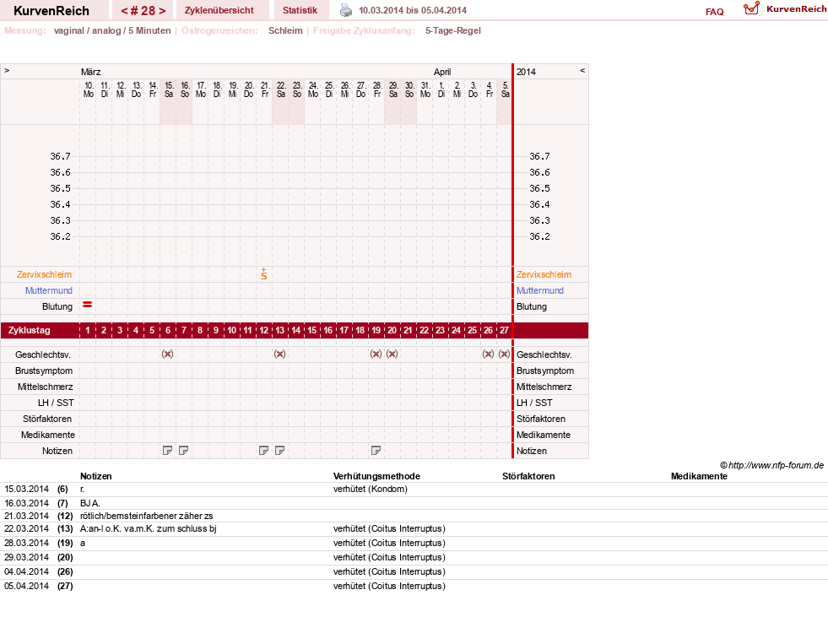Click left temperature label 36.7
This screenshot has height=644, width=828.
coord(60,156)
